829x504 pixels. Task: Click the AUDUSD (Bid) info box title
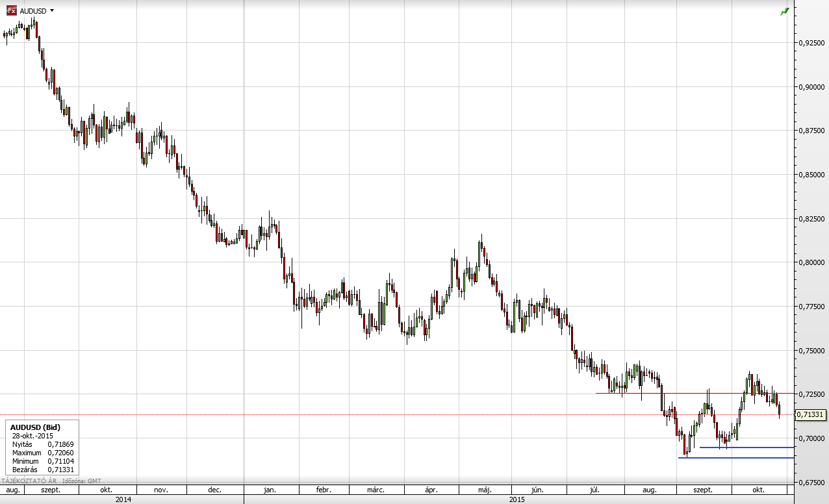click(36, 427)
